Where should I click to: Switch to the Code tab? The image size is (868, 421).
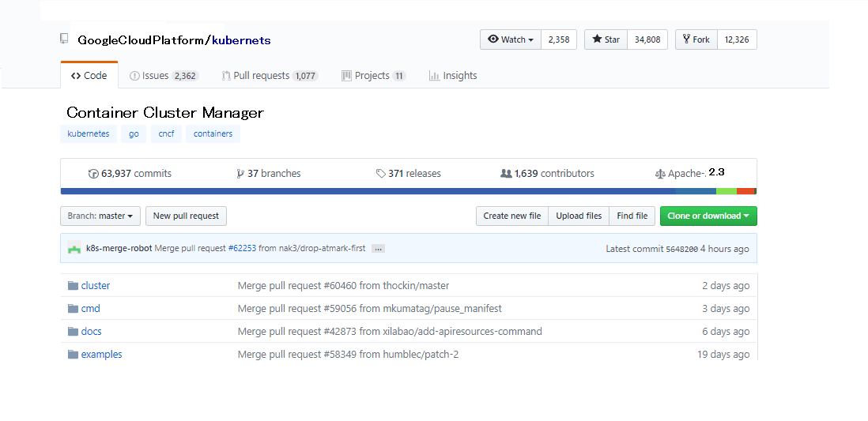point(89,76)
